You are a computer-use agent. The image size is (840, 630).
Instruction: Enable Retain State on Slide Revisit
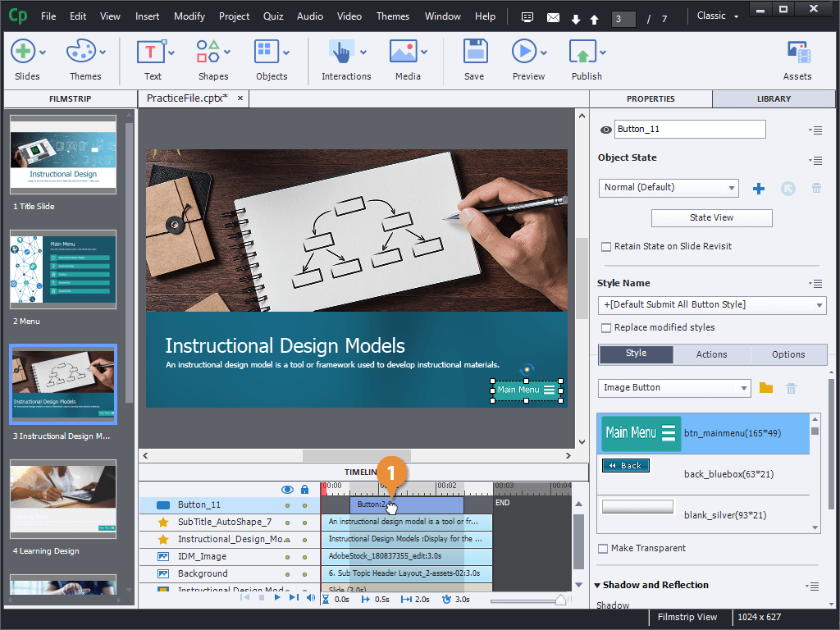606,247
